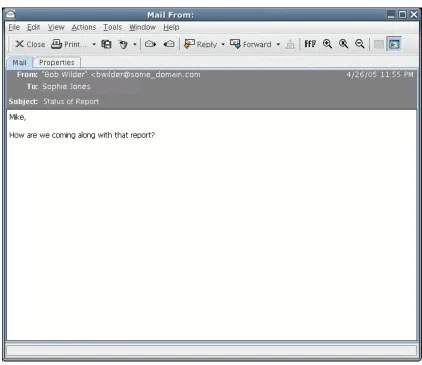The width and height of the screenshot is (422, 365).
Task: Expand the Reply options dropdown arrow
Action: (x=223, y=44)
